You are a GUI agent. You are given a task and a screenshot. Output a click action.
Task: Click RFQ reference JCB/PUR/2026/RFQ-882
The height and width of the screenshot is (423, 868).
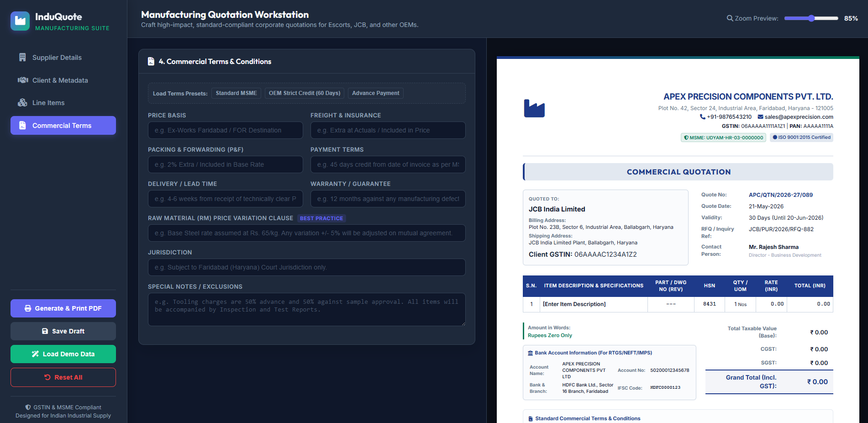coord(781,229)
